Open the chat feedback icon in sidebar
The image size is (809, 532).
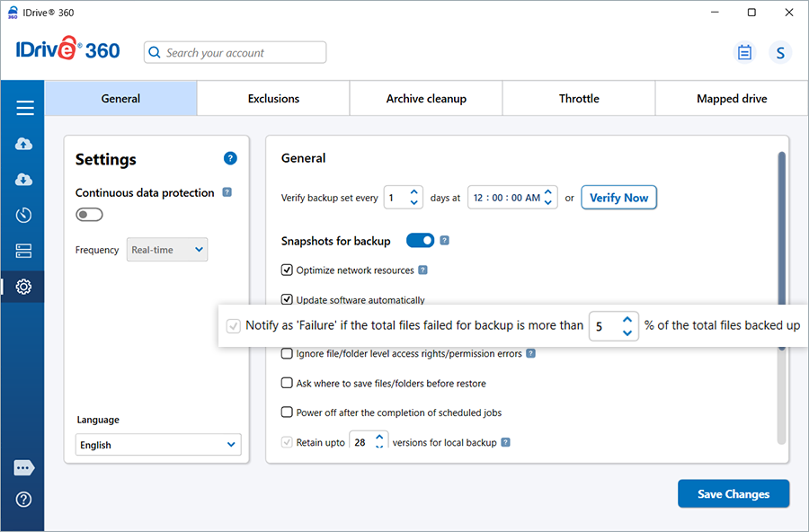[x=24, y=468]
